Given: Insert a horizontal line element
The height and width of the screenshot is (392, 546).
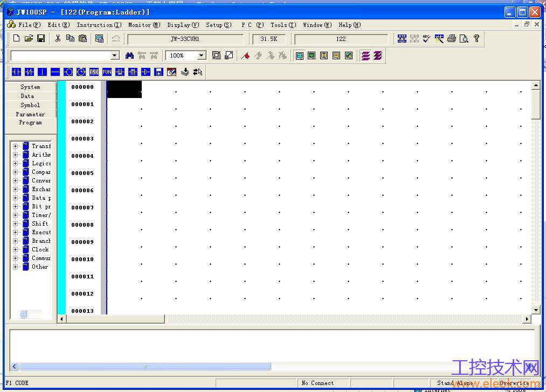Looking at the screenshot, I should [x=55, y=72].
